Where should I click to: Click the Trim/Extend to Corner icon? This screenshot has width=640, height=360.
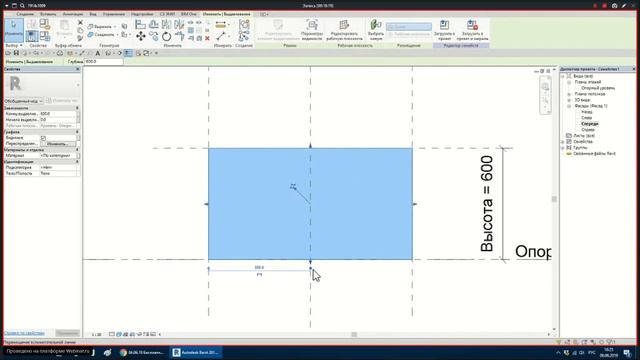click(x=179, y=36)
